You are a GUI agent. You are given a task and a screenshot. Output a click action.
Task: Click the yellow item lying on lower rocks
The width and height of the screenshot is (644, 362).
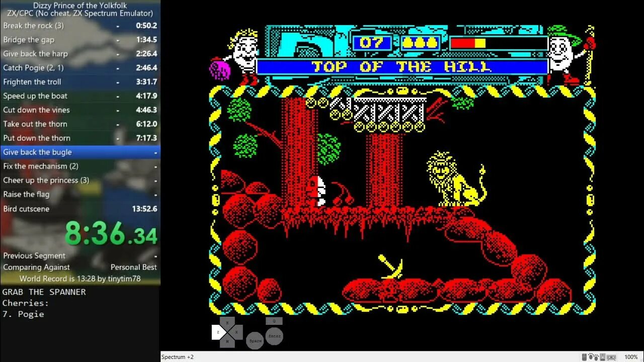391,267
